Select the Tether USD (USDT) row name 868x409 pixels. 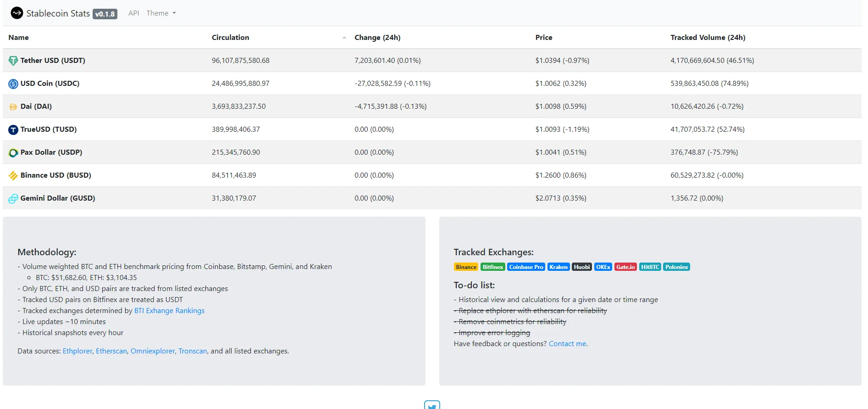click(53, 61)
